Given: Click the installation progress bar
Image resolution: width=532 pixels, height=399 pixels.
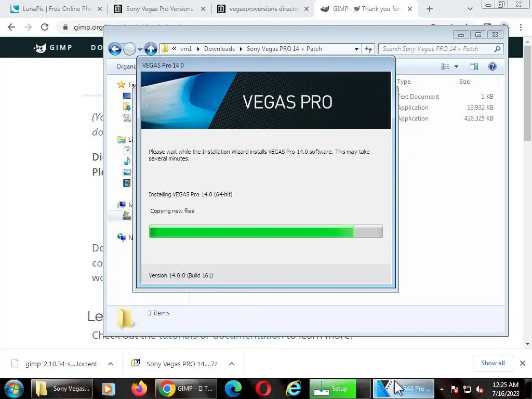Looking at the screenshot, I should click(265, 231).
